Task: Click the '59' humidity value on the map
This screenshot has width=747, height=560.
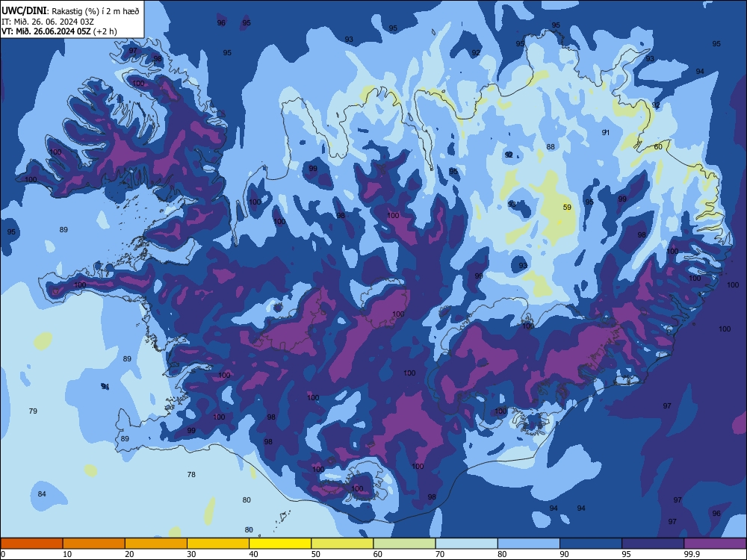Action: pyautogui.click(x=567, y=207)
